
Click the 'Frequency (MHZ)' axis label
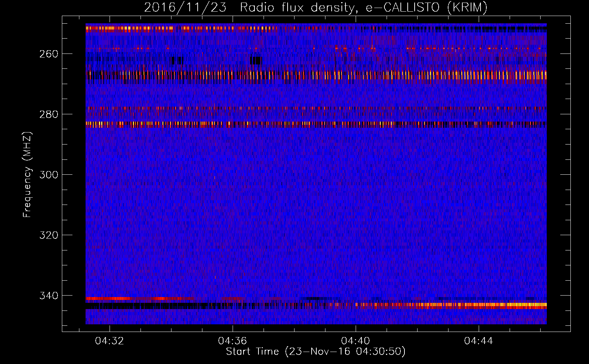(x=27, y=175)
